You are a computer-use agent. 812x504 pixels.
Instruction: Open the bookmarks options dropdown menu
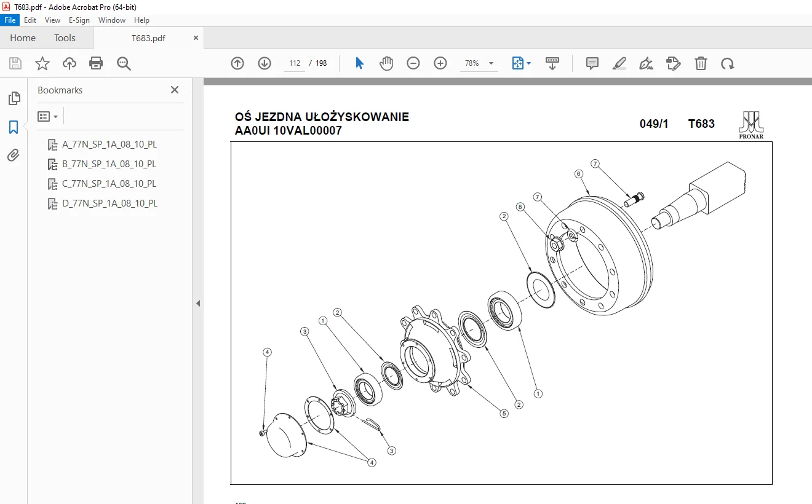point(48,116)
